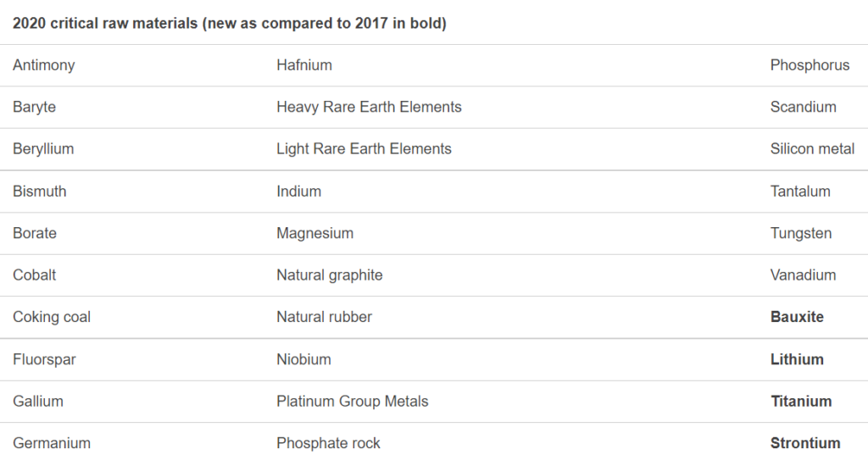The width and height of the screenshot is (868, 455).
Task: Click Platinum Group Metals text
Action: [352, 402]
